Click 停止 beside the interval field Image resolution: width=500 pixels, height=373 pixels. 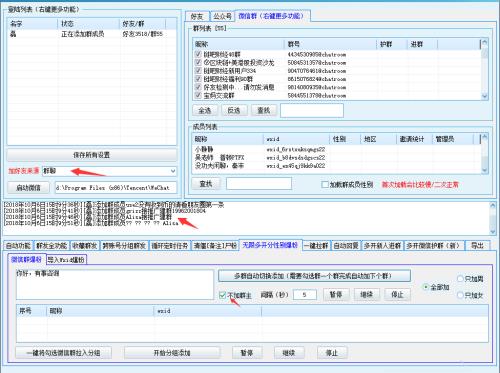(397, 295)
